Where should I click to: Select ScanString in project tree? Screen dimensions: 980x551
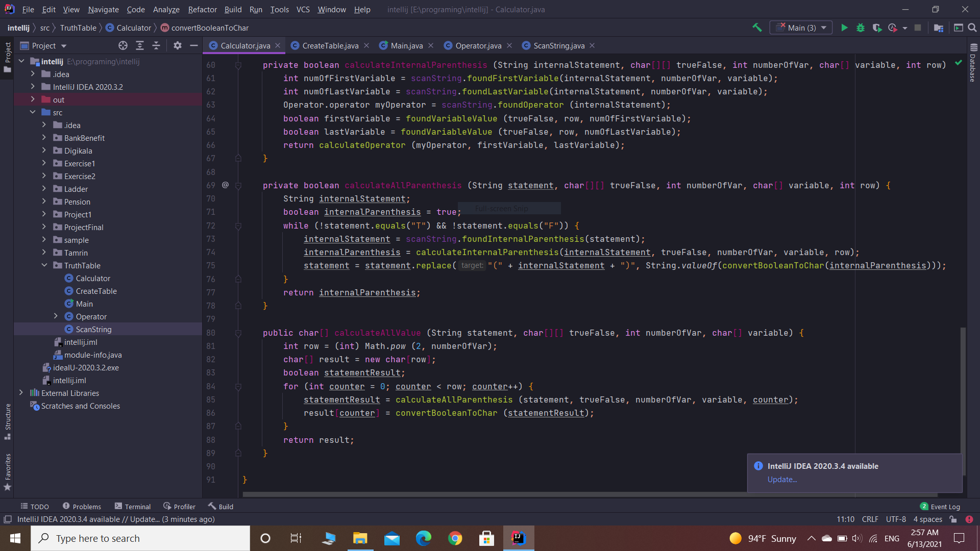point(93,329)
